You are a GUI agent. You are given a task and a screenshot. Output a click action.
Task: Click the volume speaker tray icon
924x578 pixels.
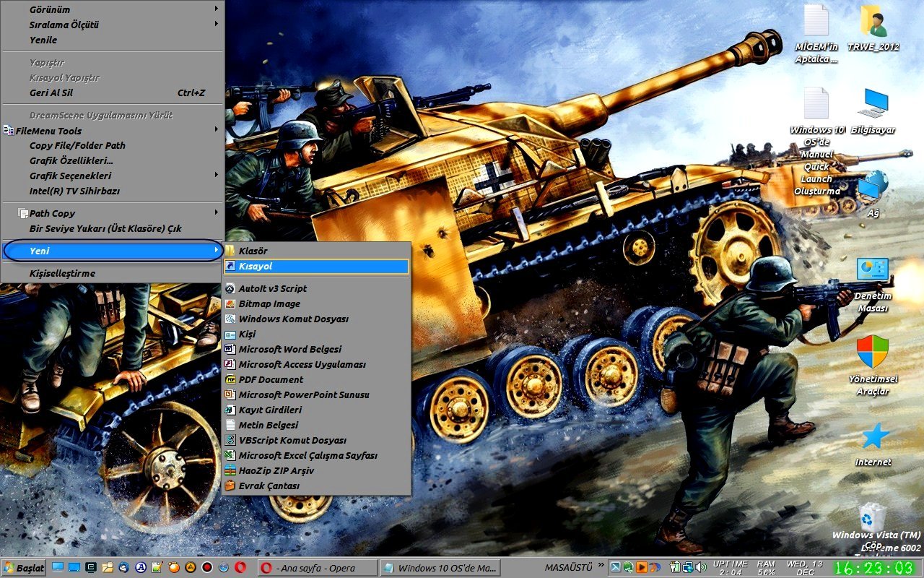[700, 567]
